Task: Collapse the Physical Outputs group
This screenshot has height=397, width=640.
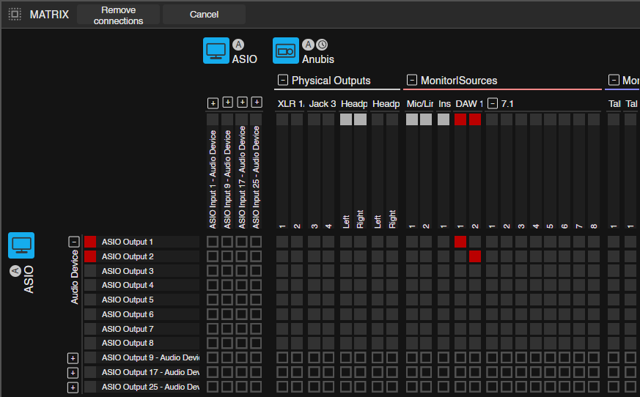Action: point(283,80)
